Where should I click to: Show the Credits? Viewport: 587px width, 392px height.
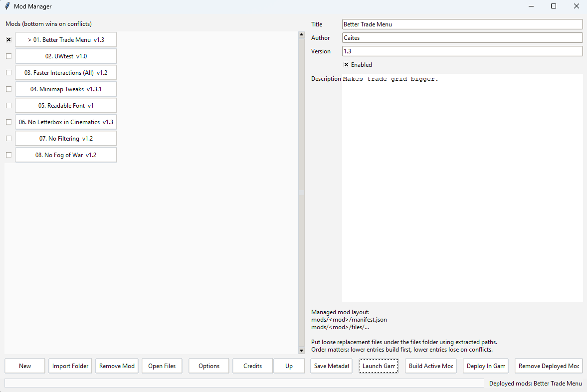tap(253, 366)
